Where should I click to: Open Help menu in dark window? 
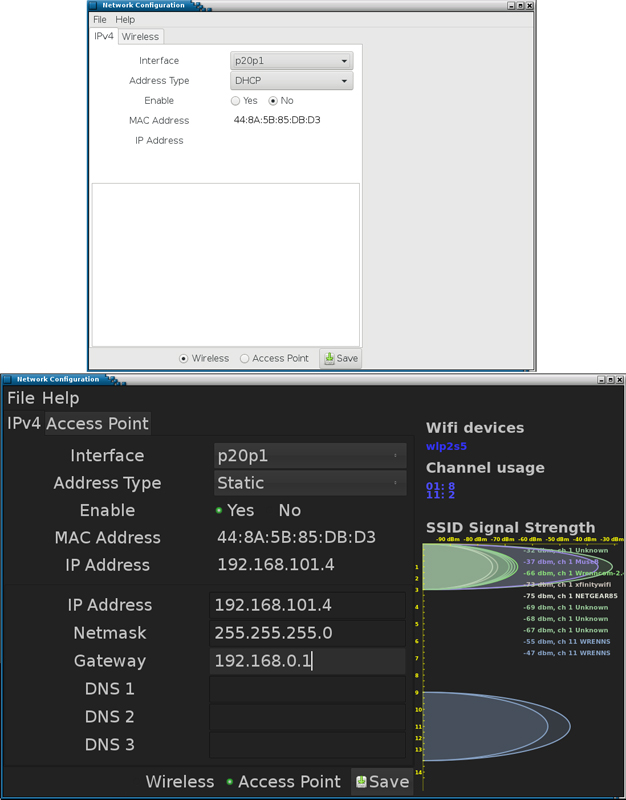click(61, 398)
